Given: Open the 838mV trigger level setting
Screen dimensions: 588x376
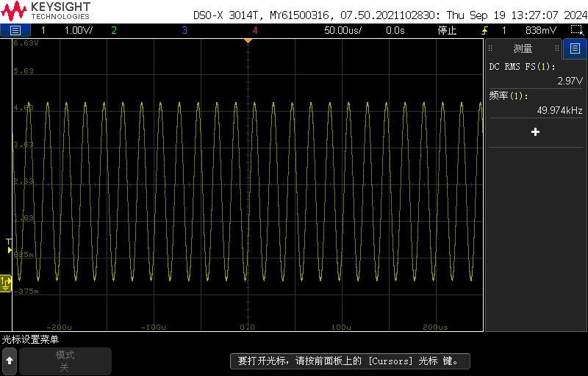Looking at the screenshot, I should [x=541, y=30].
